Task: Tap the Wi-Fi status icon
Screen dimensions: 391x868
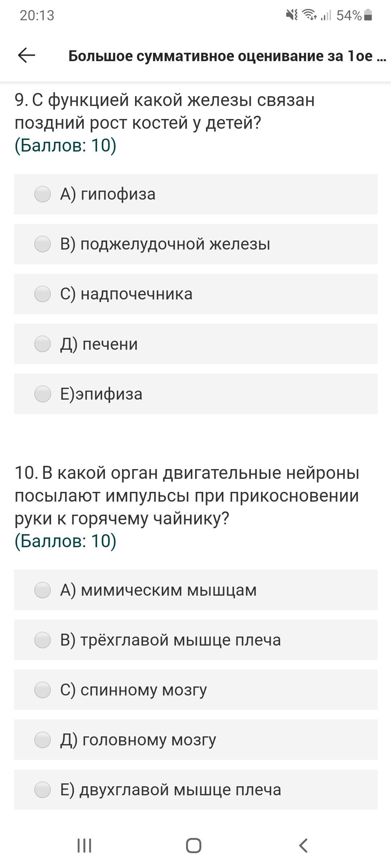Action: [310, 15]
